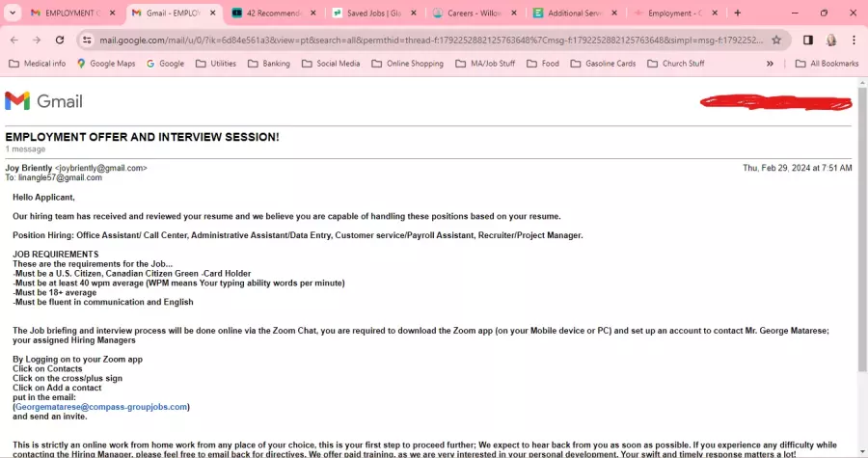Click the scrollbar up arrow
Viewport: 868px width, 458px height.
coord(862,82)
